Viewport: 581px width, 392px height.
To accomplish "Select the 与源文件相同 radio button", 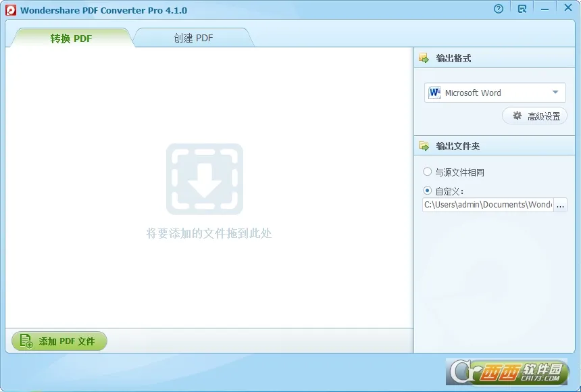I will pyautogui.click(x=427, y=172).
